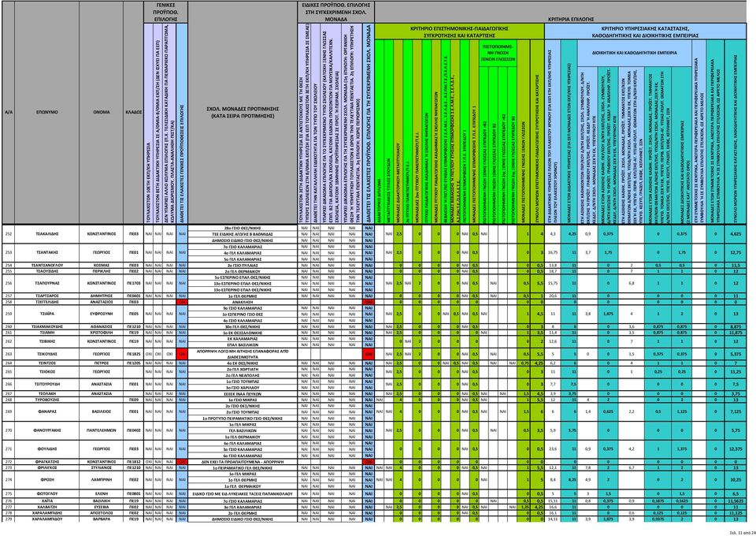Click branch code ΠΕ0402
Image resolution: width=756 pixels, height=536 pixels.
point(134,430)
